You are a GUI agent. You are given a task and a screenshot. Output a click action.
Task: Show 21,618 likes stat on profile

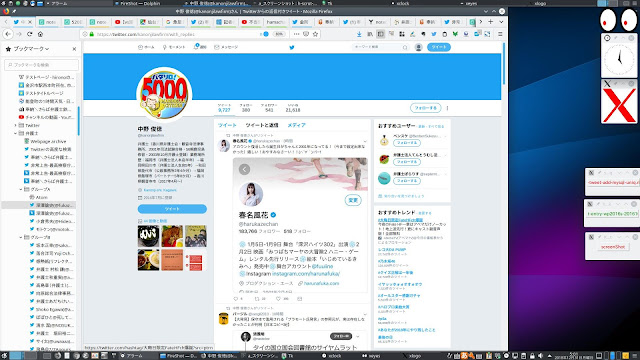[x=293, y=108]
